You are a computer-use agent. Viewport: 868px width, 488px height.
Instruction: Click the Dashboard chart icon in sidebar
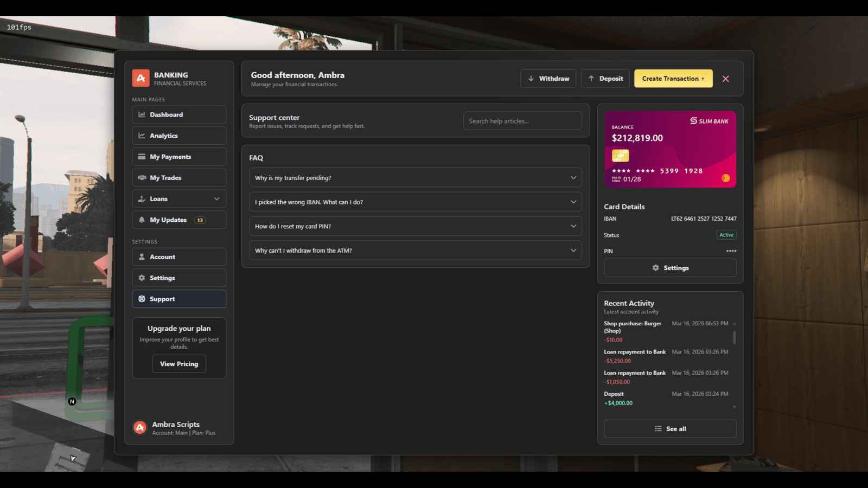tap(142, 115)
